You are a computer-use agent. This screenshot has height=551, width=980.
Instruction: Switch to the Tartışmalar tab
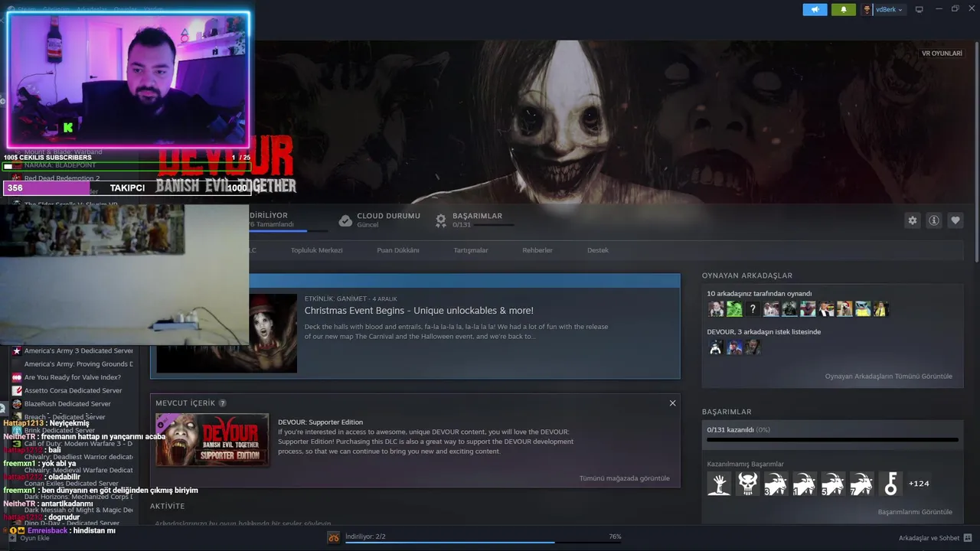click(x=471, y=250)
